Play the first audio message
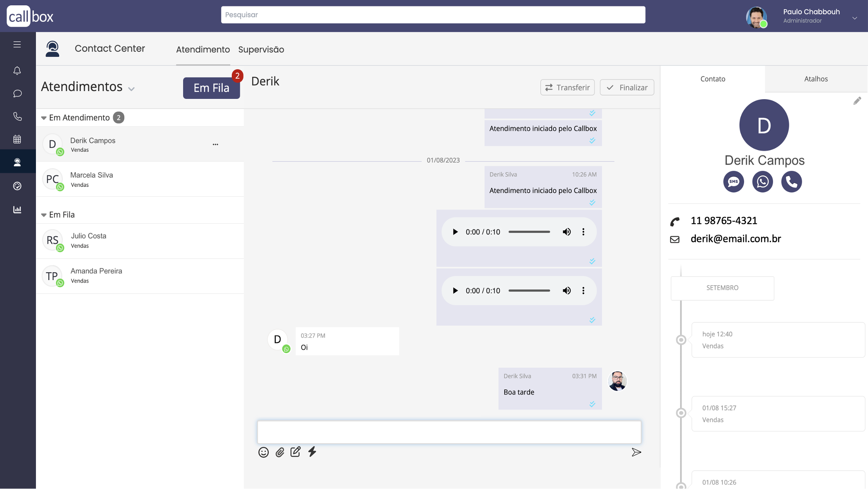This screenshot has width=868, height=489. 455,232
